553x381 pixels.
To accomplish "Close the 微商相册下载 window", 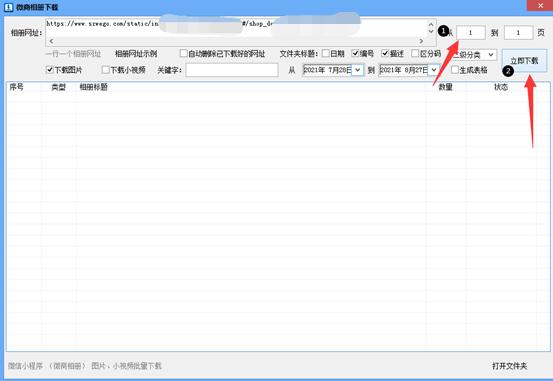I will click(x=540, y=5).
